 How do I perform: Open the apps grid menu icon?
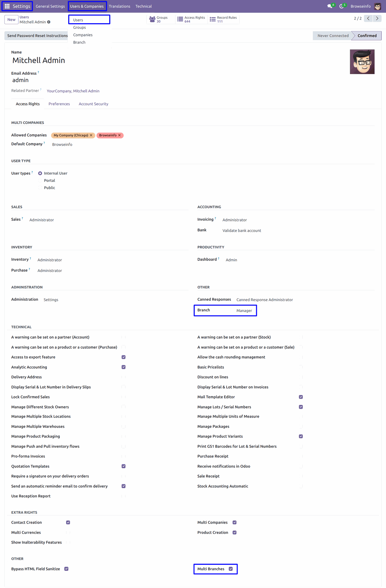tap(7, 6)
